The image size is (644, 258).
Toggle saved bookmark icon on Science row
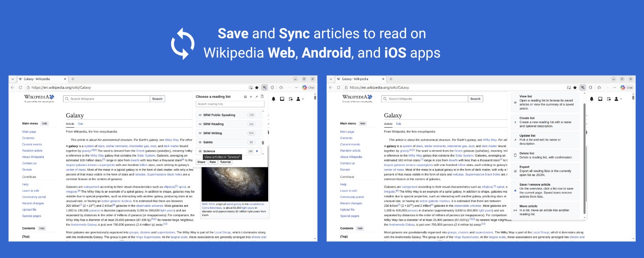pyautogui.click(x=257, y=151)
